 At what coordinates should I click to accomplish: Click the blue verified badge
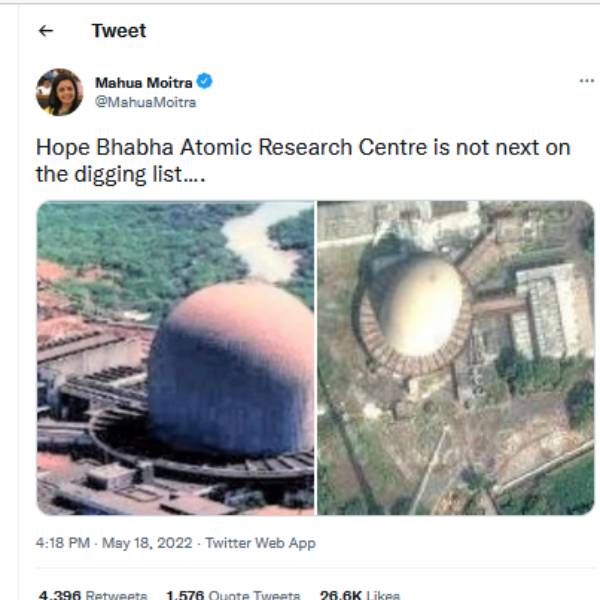[205, 82]
